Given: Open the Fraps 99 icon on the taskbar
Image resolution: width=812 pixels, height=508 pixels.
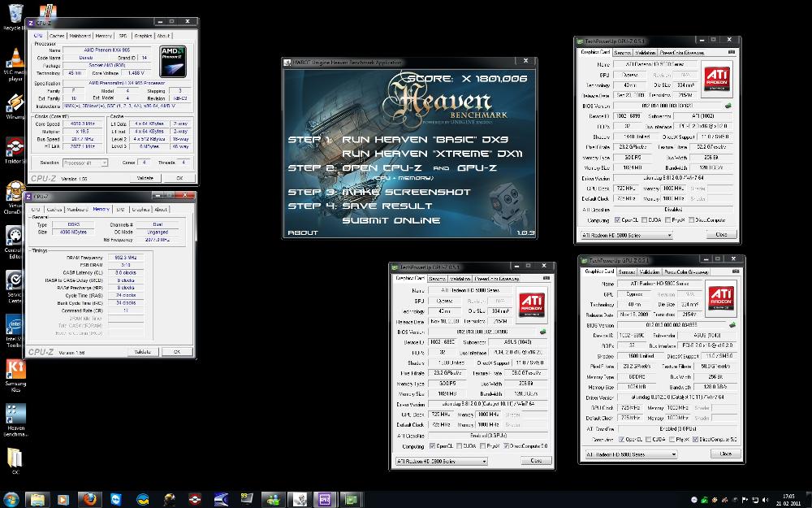Looking at the screenshot, I should coord(247,500).
